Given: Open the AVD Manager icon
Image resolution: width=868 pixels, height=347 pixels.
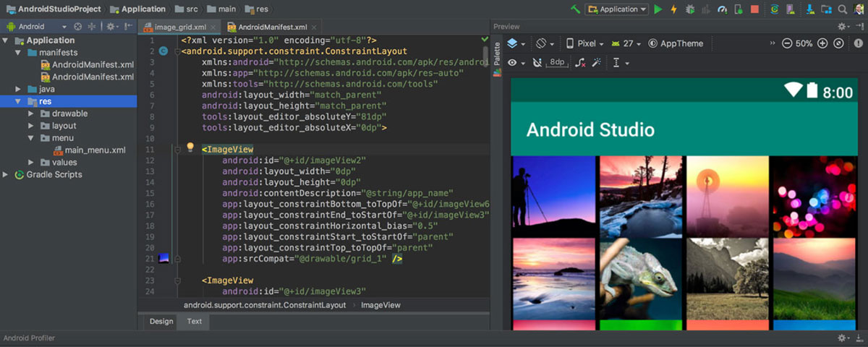Looking at the screenshot, I should point(789,9).
